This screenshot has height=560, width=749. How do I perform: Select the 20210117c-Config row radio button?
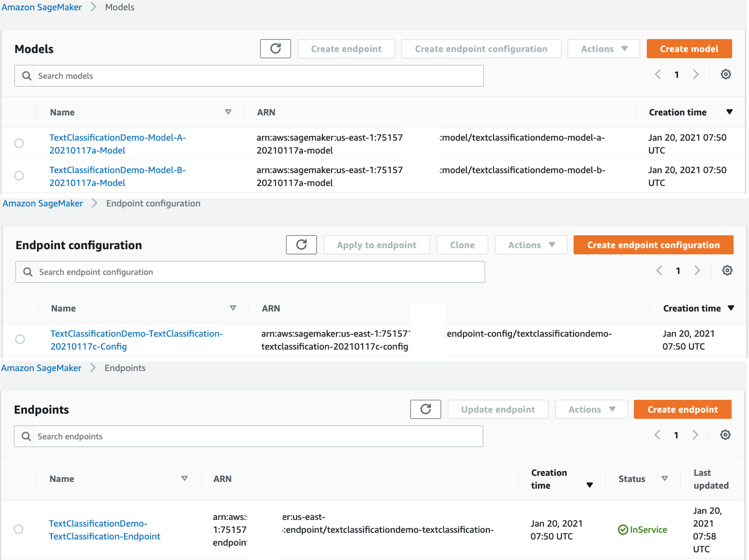(x=20, y=340)
